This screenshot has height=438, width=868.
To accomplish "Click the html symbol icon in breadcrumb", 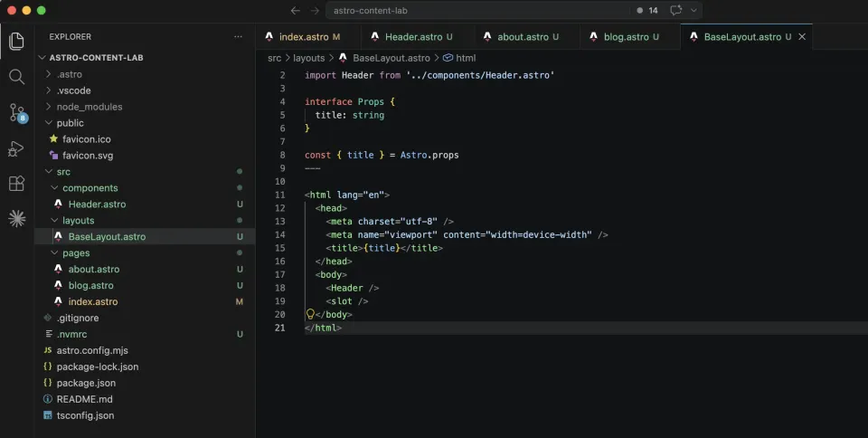I will click(x=448, y=58).
